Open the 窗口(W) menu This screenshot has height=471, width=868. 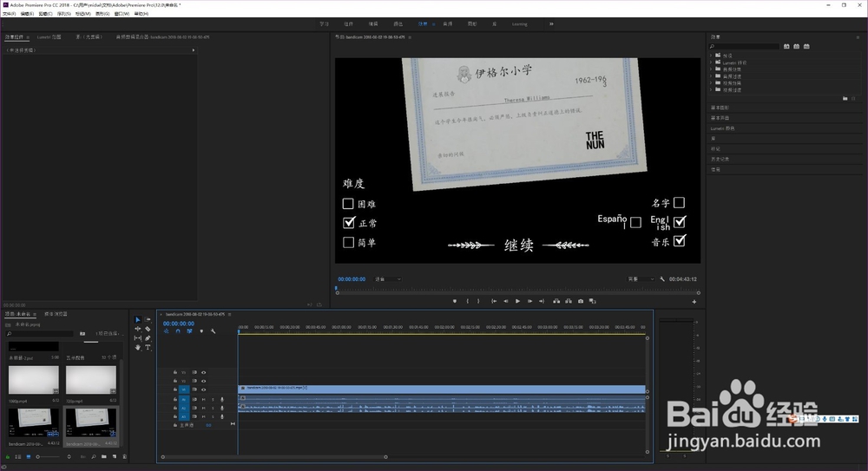122,14
